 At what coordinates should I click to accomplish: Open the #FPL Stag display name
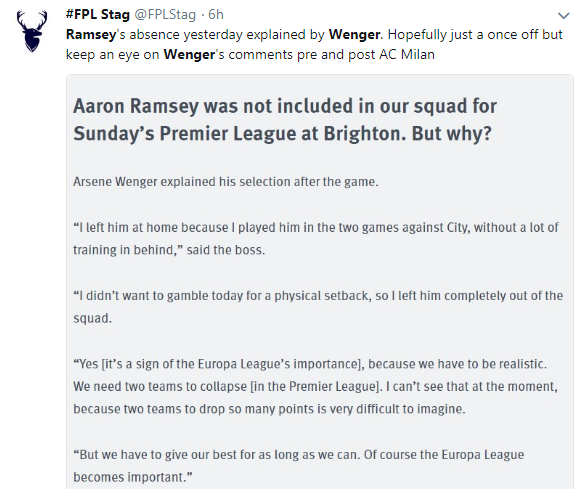[x=98, y=15]
